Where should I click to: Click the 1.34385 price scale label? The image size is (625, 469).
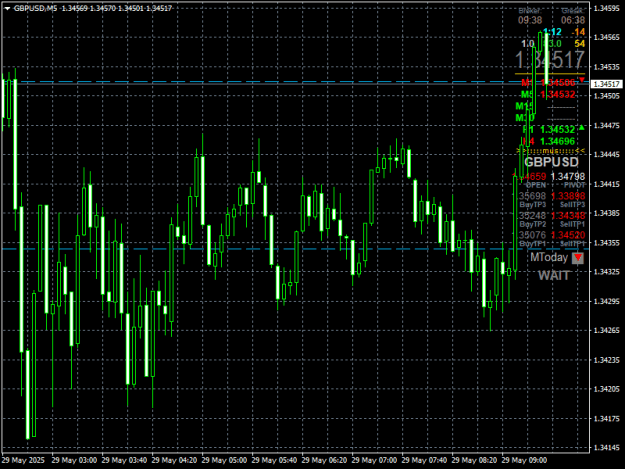click(x=606, y=213)
